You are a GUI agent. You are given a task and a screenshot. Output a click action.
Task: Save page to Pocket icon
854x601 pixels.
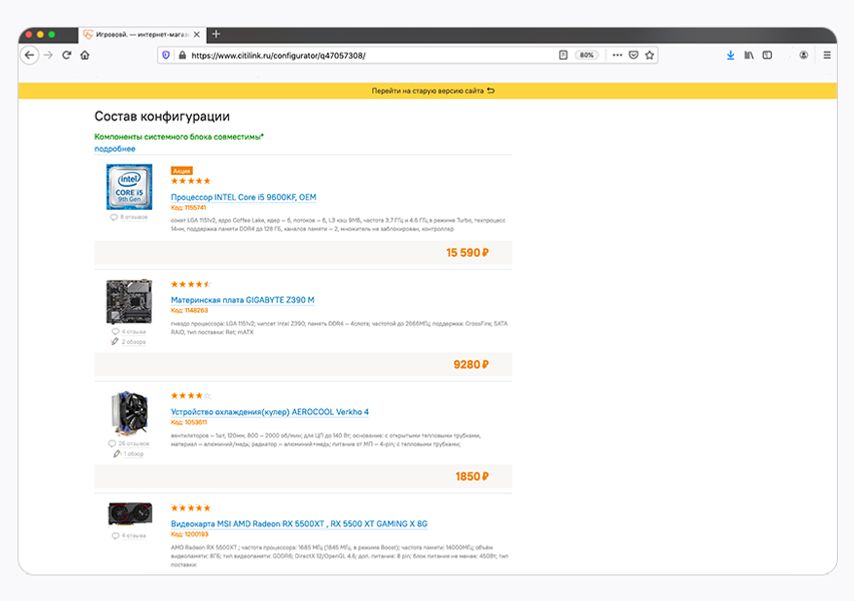[633, 55]
